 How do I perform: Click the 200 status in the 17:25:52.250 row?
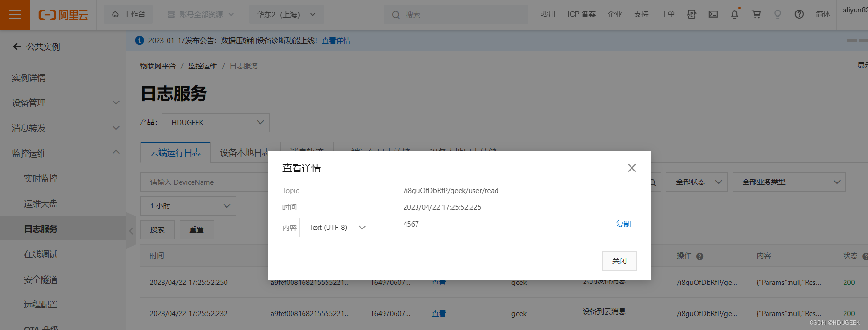849,282
